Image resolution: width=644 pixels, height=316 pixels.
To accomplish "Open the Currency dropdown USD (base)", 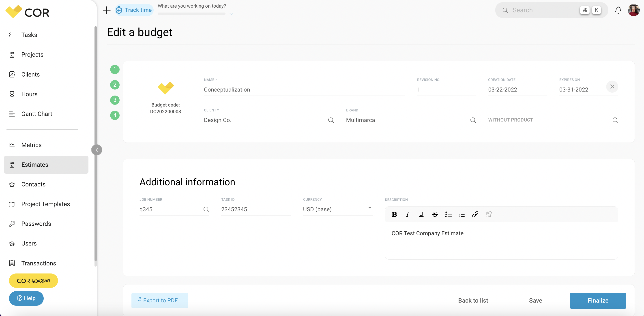I will click(x=337, y=209).
